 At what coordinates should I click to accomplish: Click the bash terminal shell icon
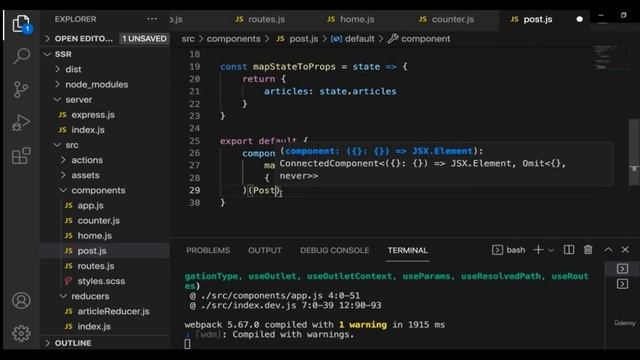coord(497,250)
